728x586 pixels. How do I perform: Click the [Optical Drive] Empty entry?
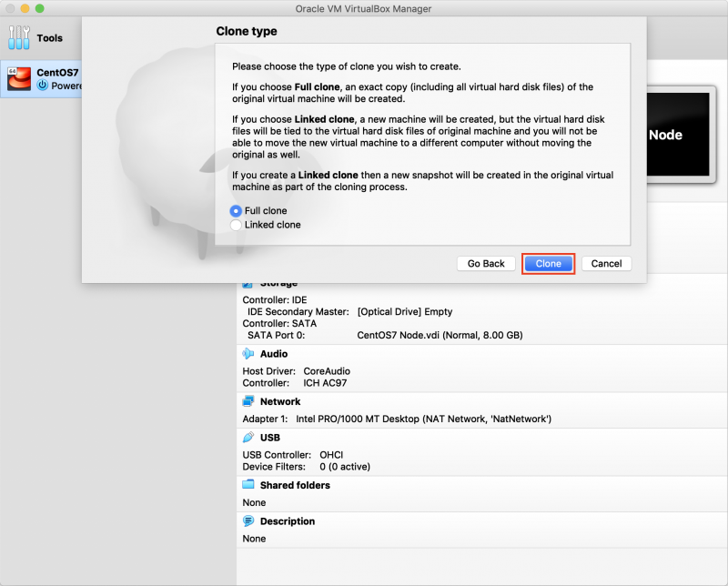[405, 311]
